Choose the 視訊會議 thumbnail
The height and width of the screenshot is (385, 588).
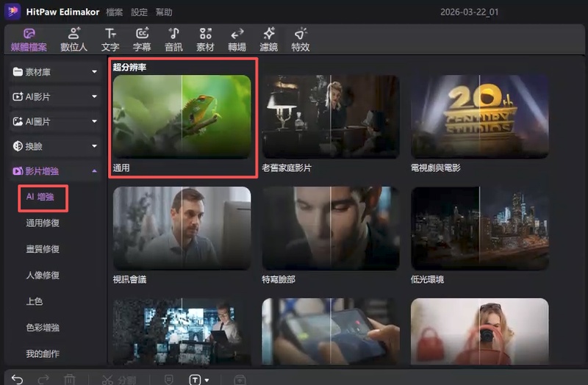point(182,229)
